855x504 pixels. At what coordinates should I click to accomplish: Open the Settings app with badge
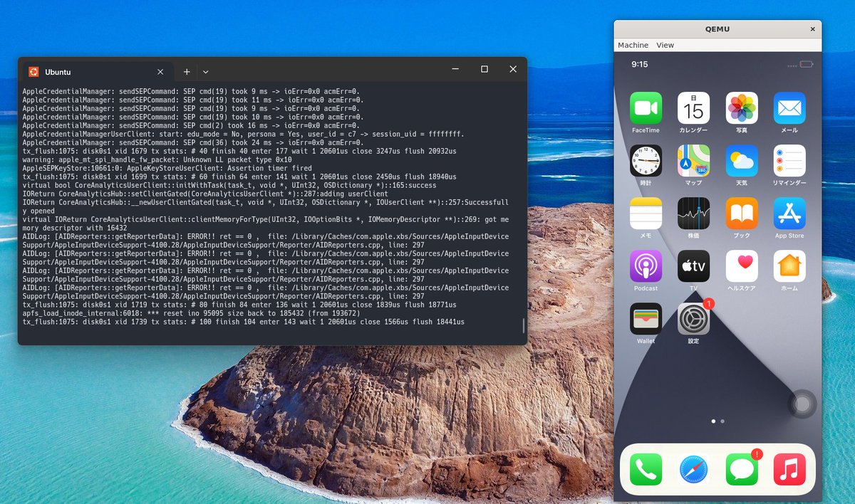pos(693,319)
